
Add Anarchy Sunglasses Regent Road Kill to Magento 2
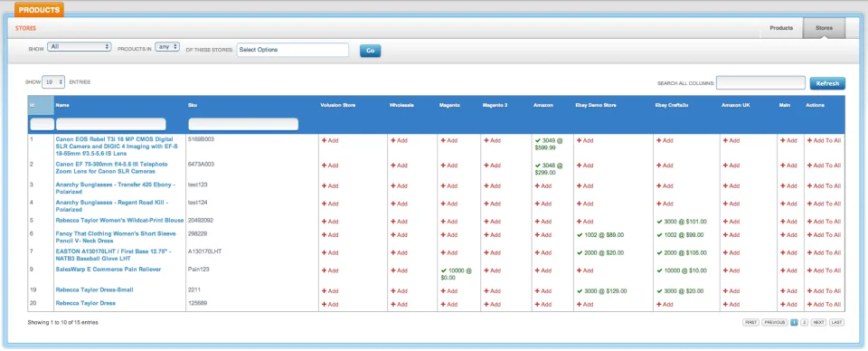click(492, 204)
